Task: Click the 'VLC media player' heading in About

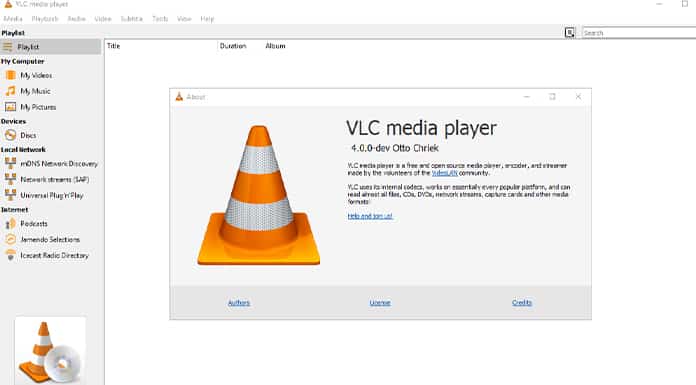Action: [421, 128]
